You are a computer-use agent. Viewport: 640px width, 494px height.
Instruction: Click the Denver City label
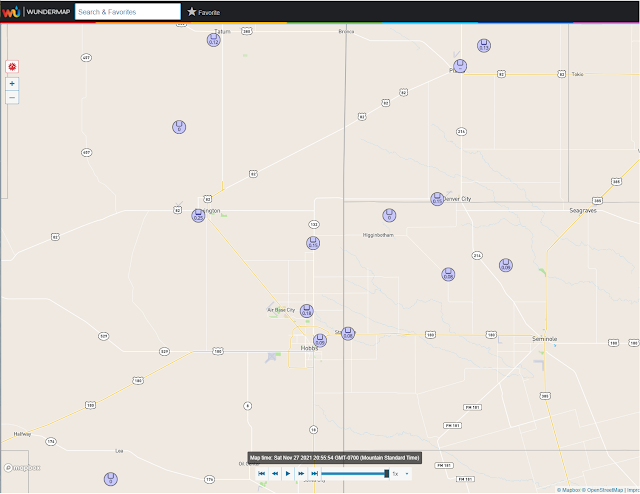(458, 199)
